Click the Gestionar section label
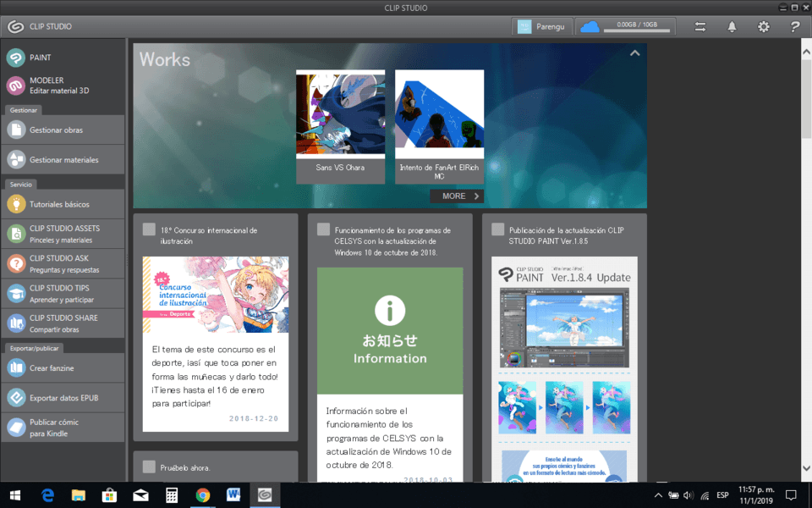This screenshot has height=508, width=812. 24,110
